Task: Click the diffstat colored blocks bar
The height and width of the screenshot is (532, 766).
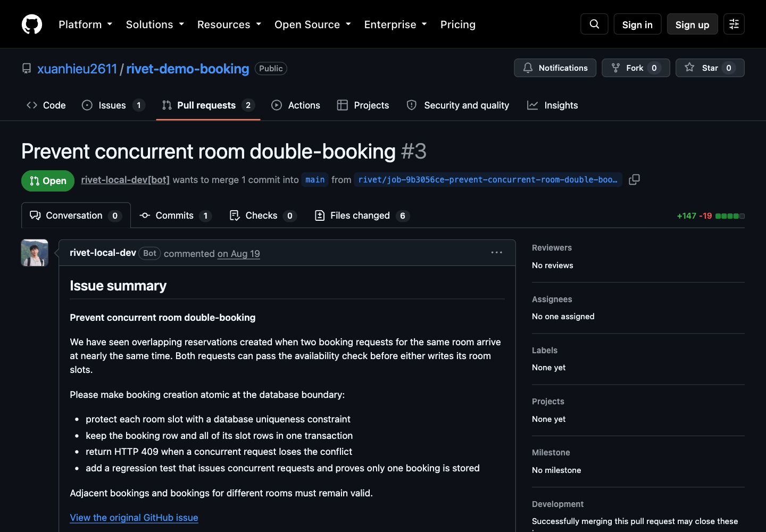Action: 730,216
